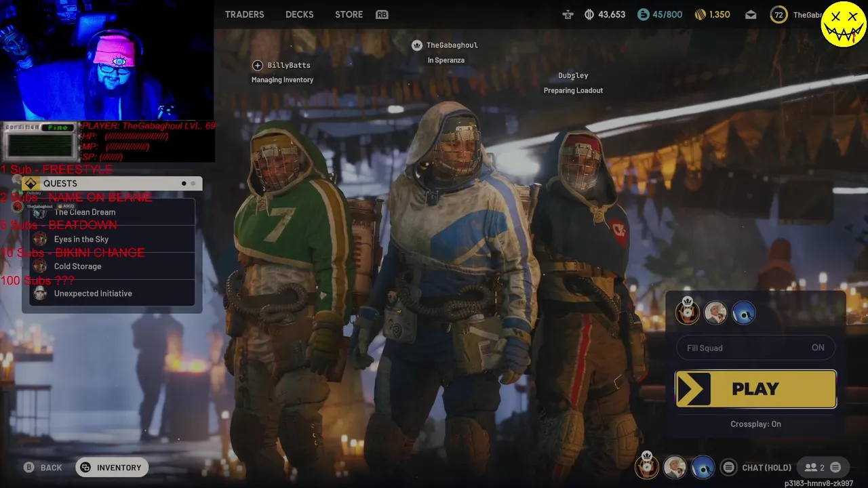868x488 pixels.
Task: Click In Speranza status text
Action: 446,60
